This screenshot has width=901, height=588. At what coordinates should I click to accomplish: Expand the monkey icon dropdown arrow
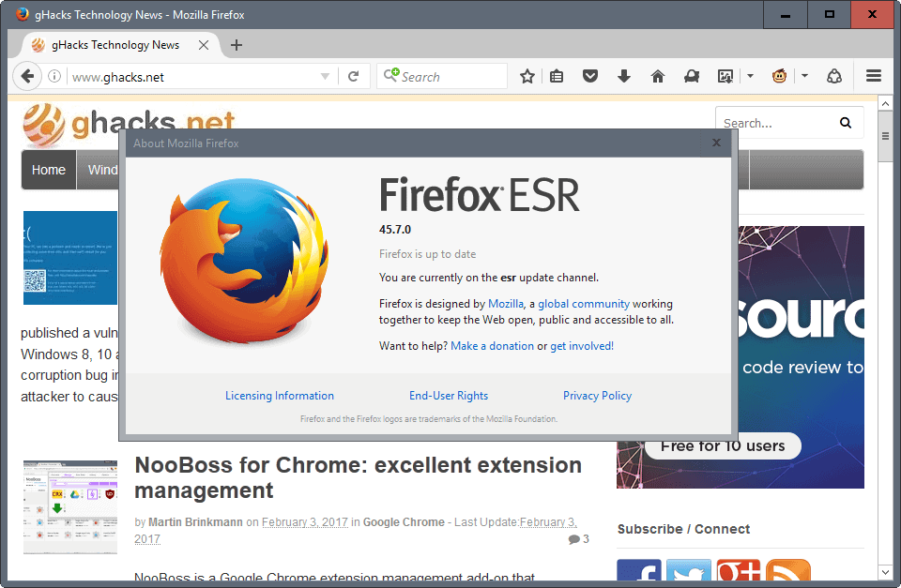[x=804, y=77]
